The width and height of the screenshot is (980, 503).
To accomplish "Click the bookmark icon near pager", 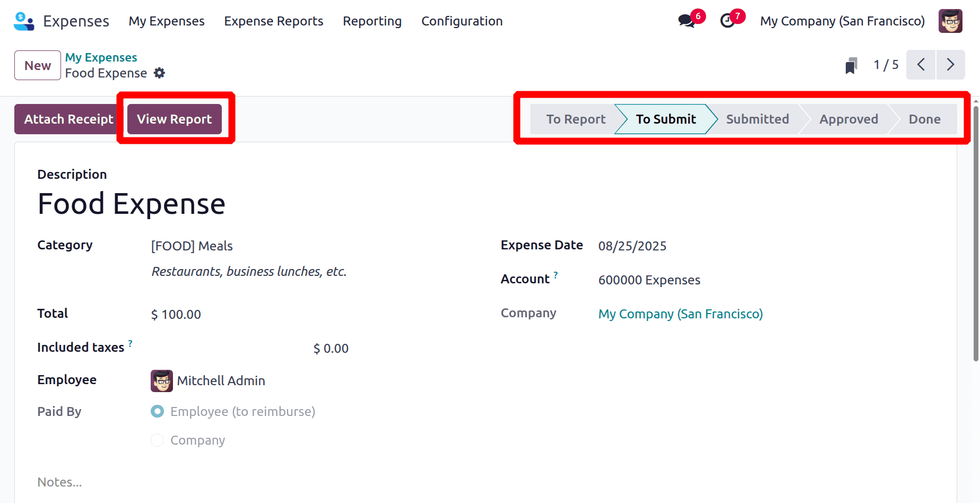I will (x=851, y=65).
